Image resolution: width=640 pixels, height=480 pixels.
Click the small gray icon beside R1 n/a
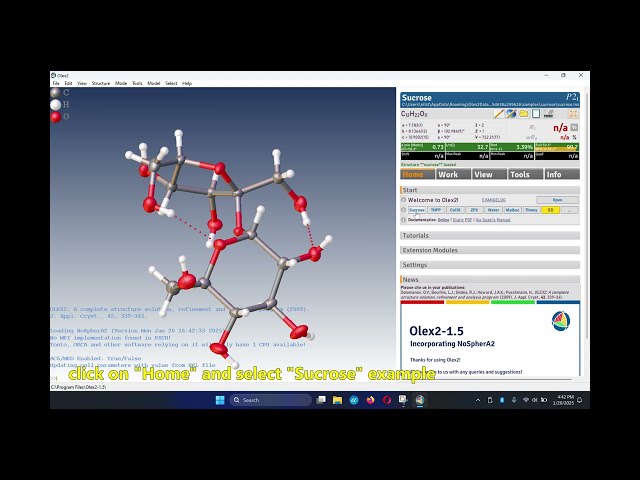[574, 127]
